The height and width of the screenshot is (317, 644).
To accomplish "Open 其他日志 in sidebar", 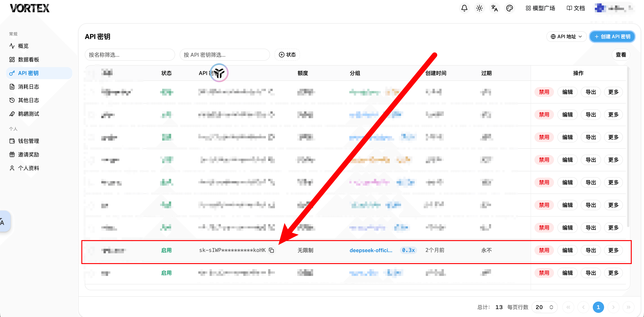I will 39,100.
